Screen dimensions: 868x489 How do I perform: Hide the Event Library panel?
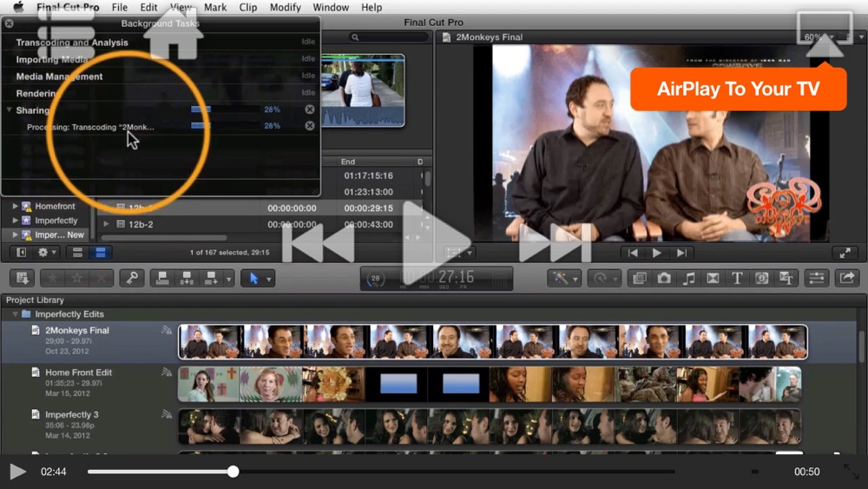click(x=21, y=253)
